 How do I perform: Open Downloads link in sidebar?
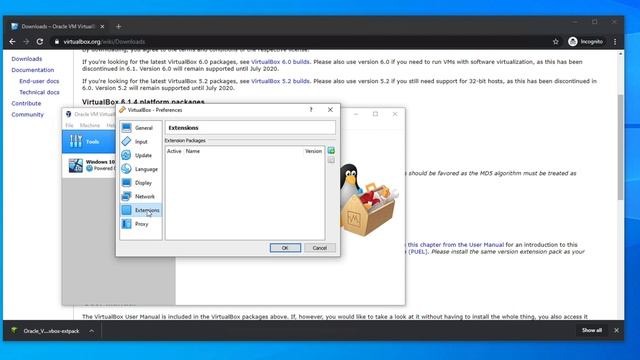pyautogui.click(x=27, y=59)
